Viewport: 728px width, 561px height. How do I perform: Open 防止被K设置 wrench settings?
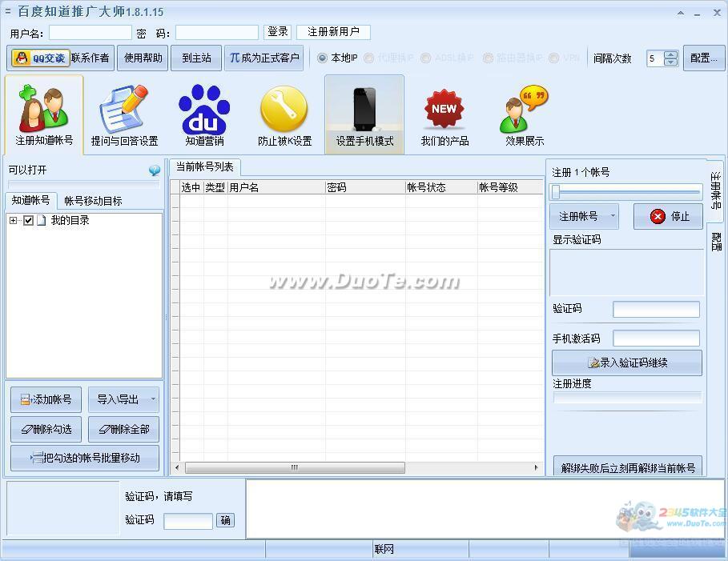pos(284,114)
